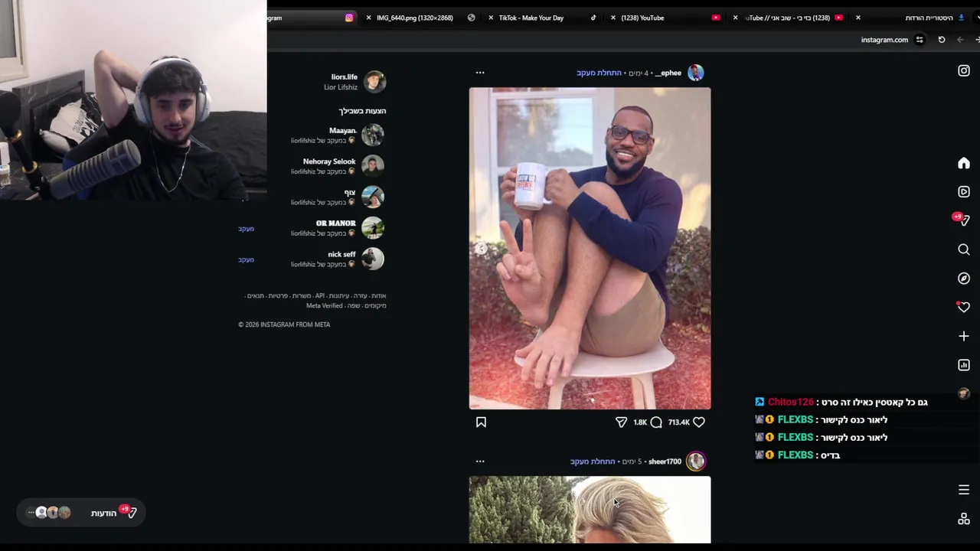Image resolution: width=980 pixels, height=551 pixels.
Task: Open the Meta Verified footer link
Action: point(325,305)
